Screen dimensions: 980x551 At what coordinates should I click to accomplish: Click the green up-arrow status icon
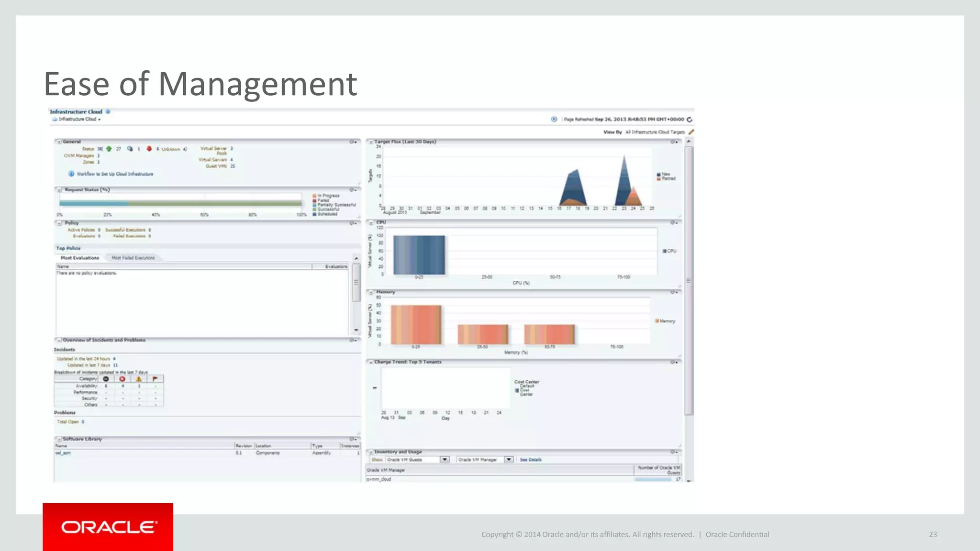(109, 149)
